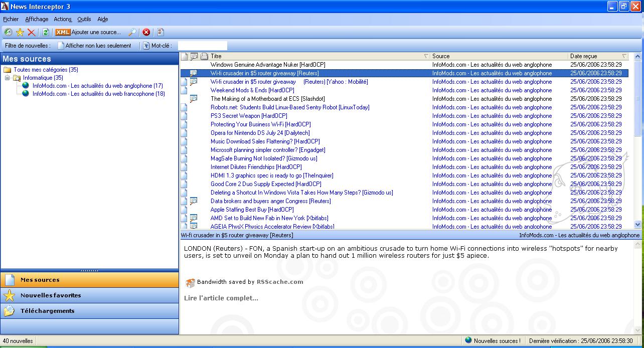The image size is (644, 348).
Task: Click the RSScache icon before Bandwidth saved
Action: point(190,283)
